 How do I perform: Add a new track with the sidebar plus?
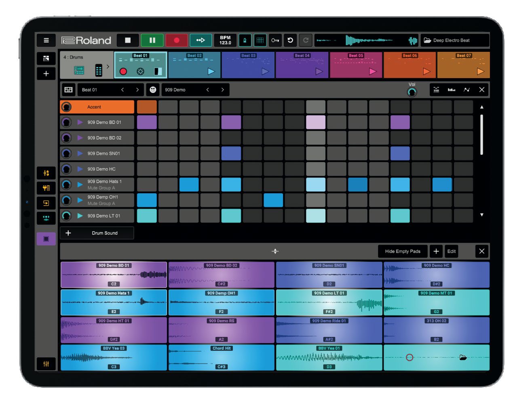(46, 74)
